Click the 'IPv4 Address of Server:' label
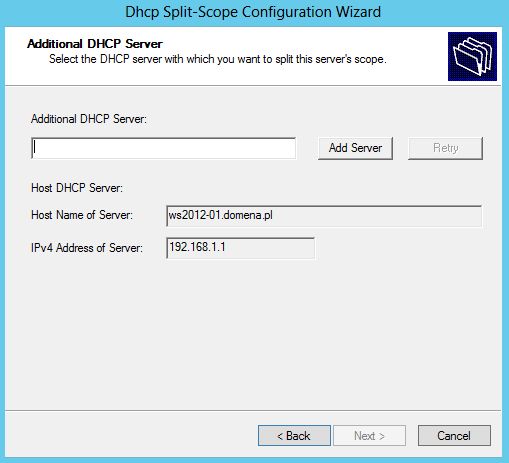509x463 pixels. [x=87, y=248]
